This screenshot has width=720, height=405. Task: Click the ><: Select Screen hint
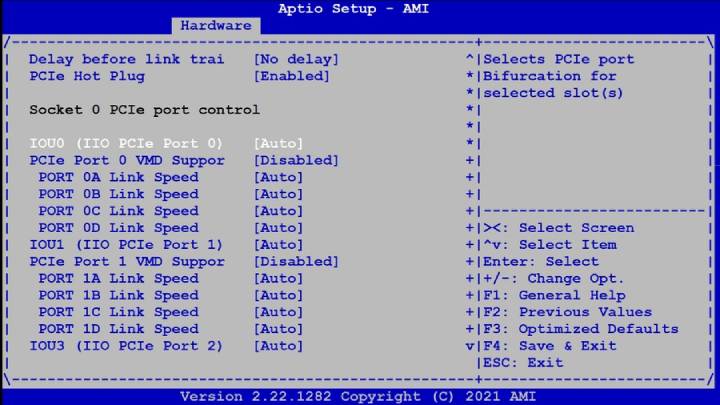pyautogui.click(x=559, y=228)
